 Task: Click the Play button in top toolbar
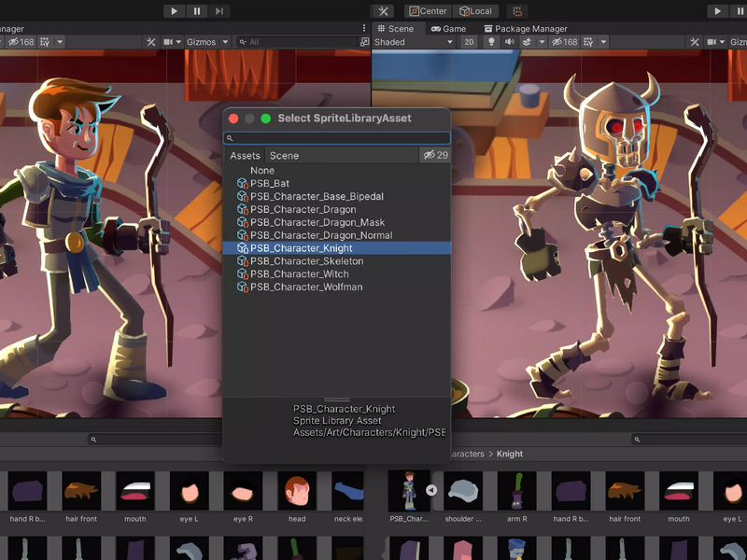click(174, 11)
